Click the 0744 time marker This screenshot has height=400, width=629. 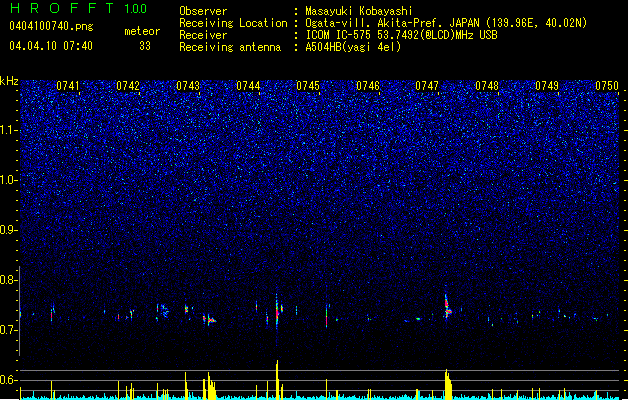coord(248,86)
